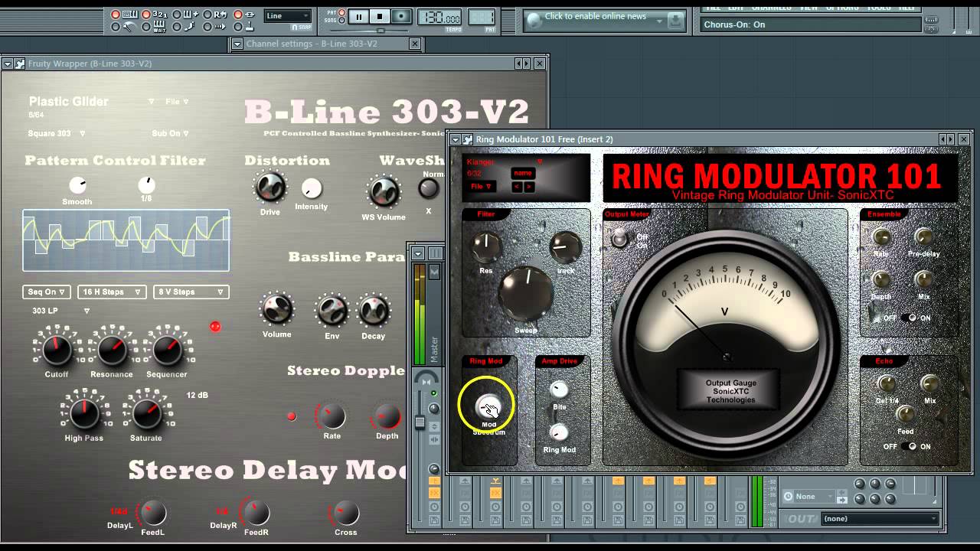The height and width of the screenshot is (551, 980).
Task: Select previous preset arrow in Fruity Wrapper titlebar
Action: 519,64
